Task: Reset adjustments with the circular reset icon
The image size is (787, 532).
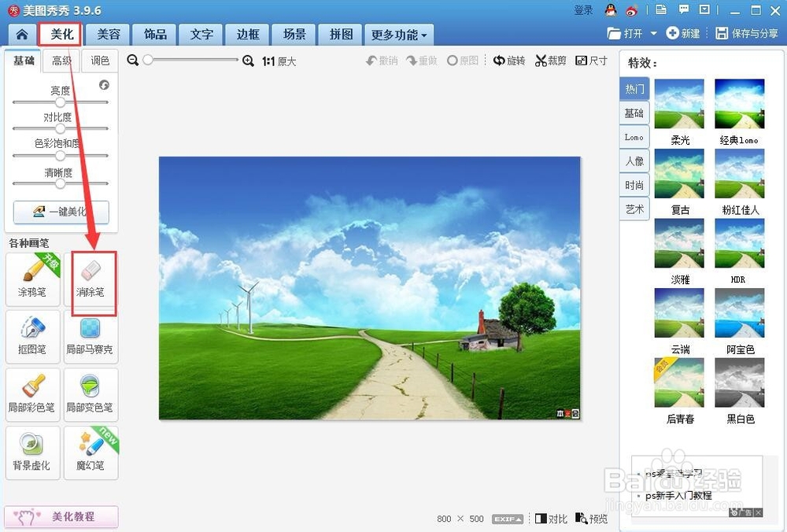Action: tap(104, 84)
